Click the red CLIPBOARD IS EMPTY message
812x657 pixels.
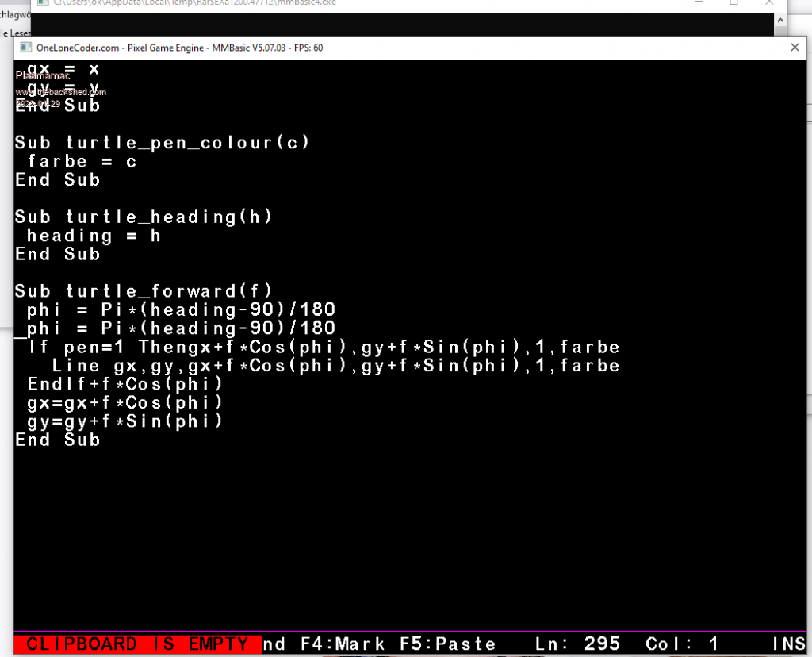click(137, 644)
